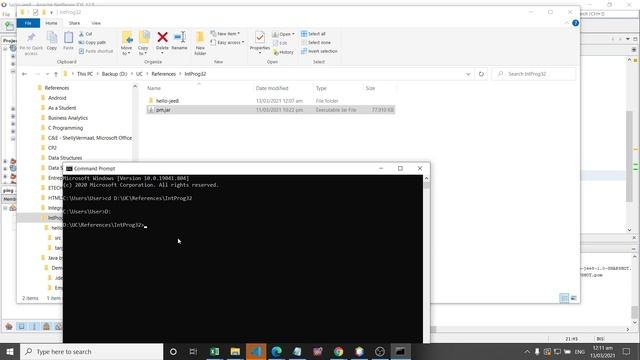This screenshot has width=640, height=360.
Task: Open Excel from the taskbar
Action: pos(215,352)
